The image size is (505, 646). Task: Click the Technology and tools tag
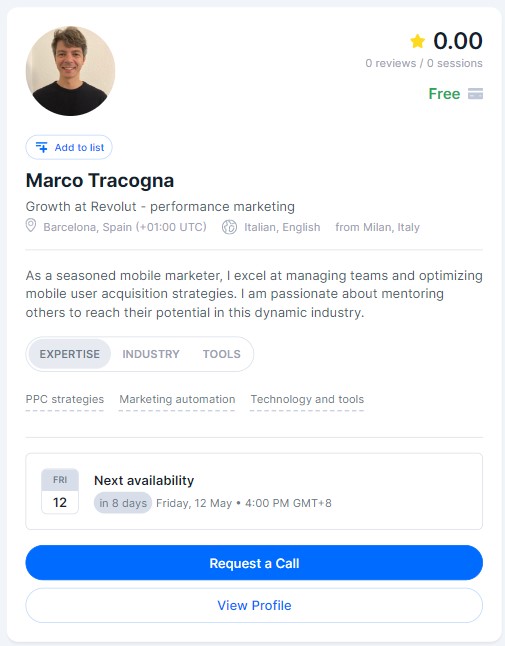click(x=307, y=399)
